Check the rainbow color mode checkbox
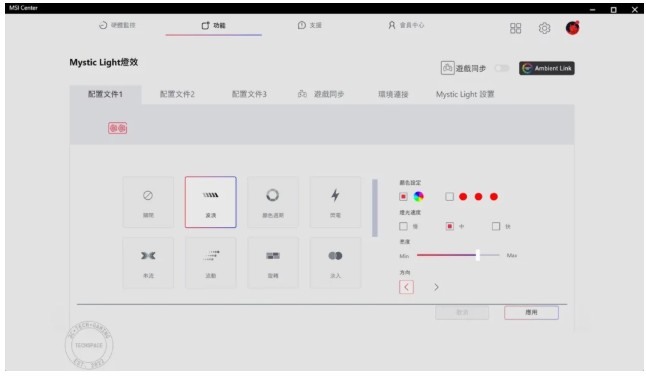This screenshot has width=646, height=377. pos(403,197)
